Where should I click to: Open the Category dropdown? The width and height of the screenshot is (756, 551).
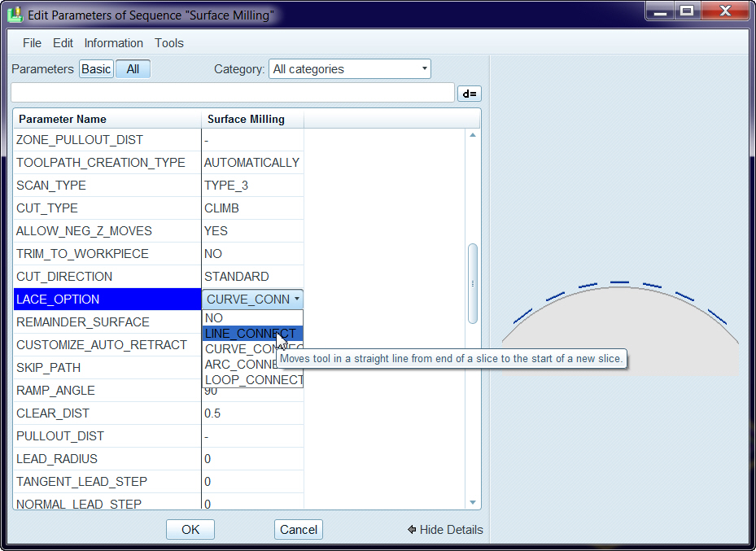(x=349, y=69)
